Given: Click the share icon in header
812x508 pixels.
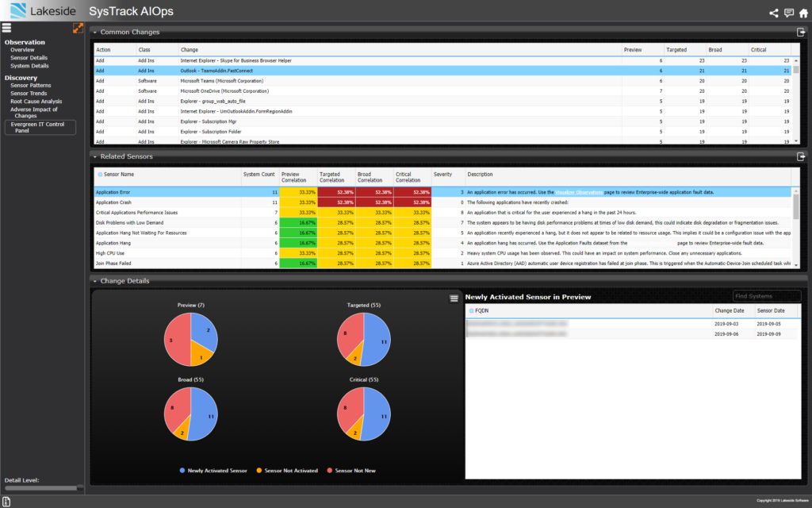Looking at the screenshot, I should point(774,13).
